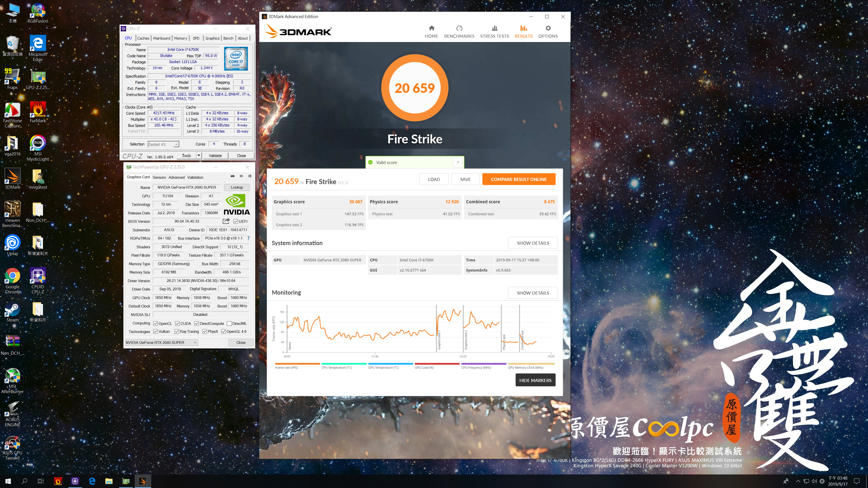Open the GPU-Z hamburger menu
Image resolution: width=868 pixels, height=488 pixels.
point(250,176)
